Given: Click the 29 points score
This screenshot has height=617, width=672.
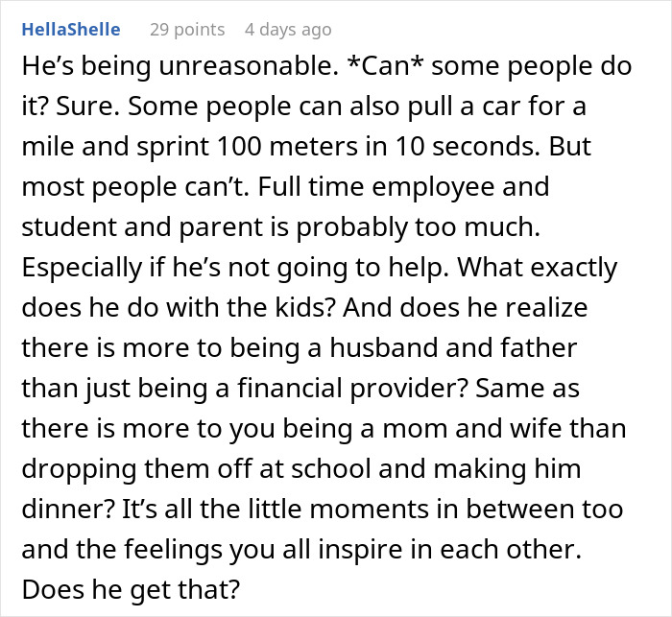Looking at the screenshot, I should [187, 29].
